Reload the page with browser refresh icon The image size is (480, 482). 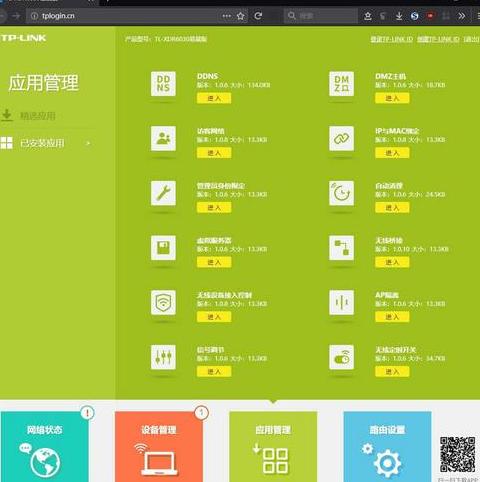258,16
